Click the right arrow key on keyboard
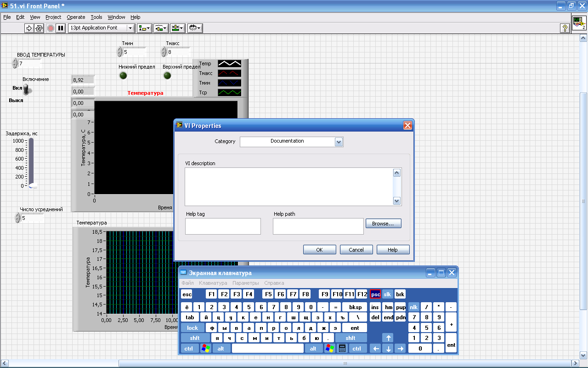 tap(400, 349)
